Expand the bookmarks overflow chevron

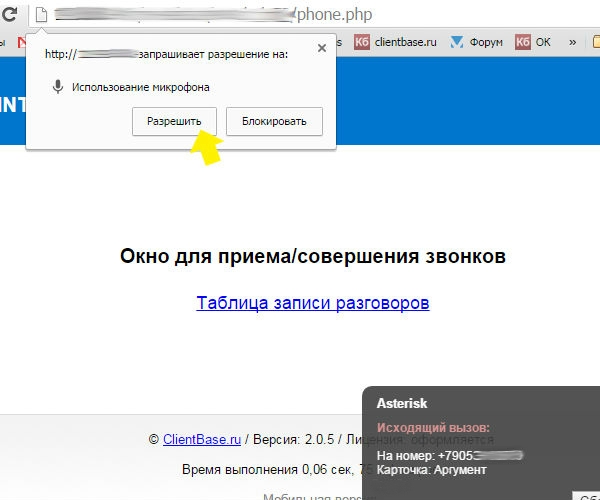click(x=572, y=42)
